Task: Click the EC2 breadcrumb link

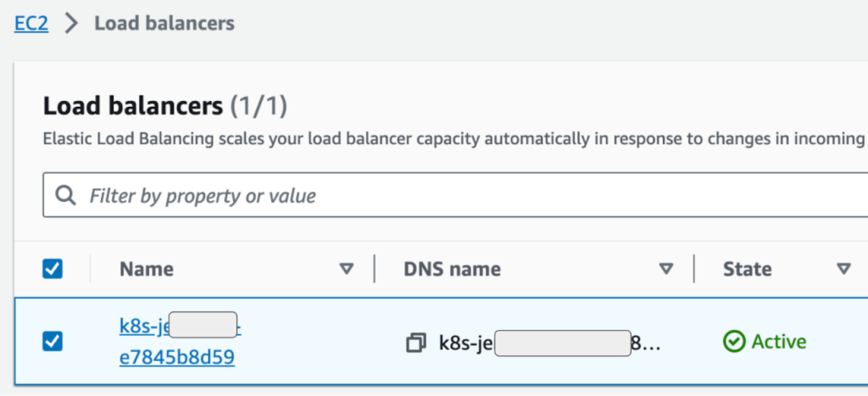Action: (31, 23)
